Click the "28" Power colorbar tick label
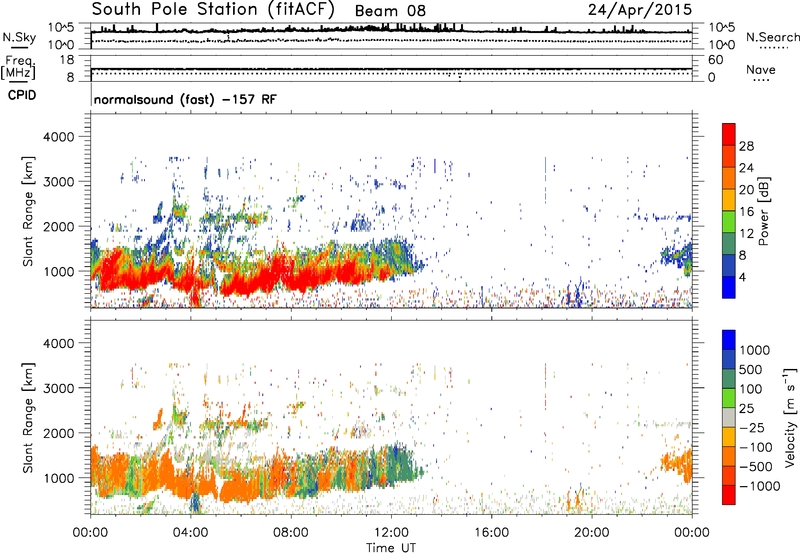The width and height of the screenshot is (800, 554). [746, 146]
